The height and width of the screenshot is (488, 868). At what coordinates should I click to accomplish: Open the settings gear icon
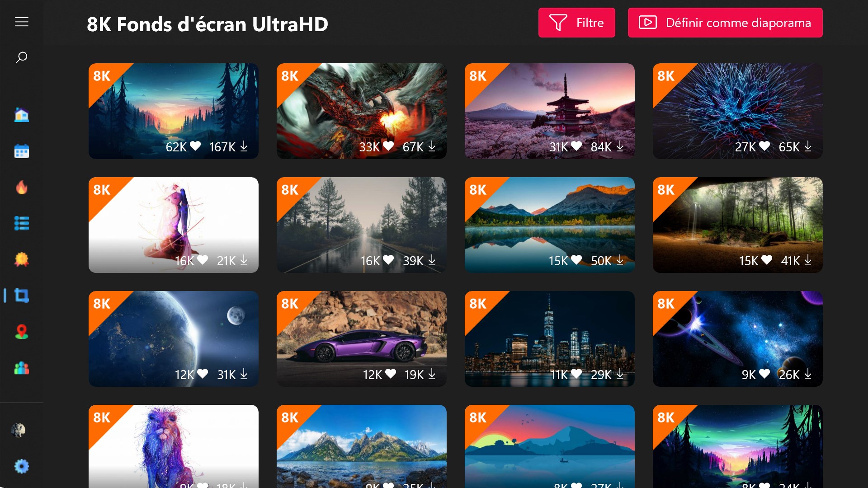coord(22,466)
